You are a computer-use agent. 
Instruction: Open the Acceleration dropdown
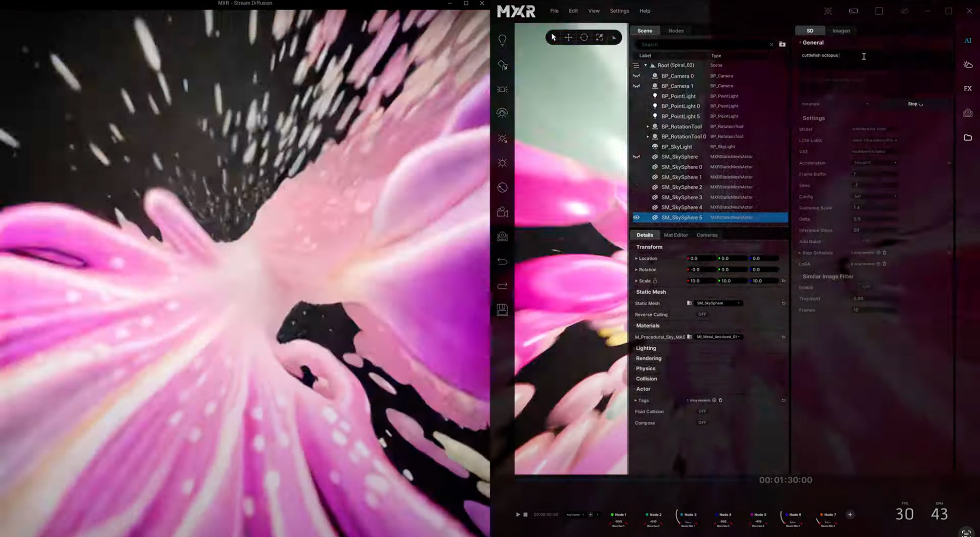pyautogui.click(x=875, y=163)
